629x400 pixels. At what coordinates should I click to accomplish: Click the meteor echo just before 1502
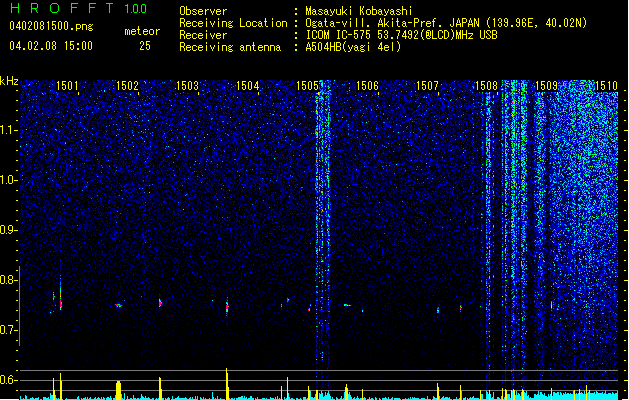click(118, 306)
